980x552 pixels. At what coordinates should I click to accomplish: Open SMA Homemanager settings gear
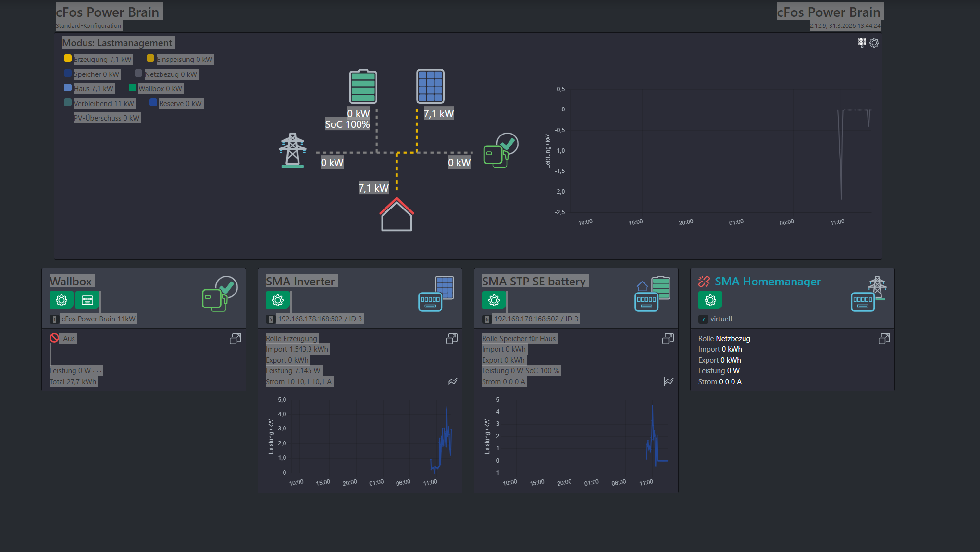pyautogui.click(x=710, y=300)
